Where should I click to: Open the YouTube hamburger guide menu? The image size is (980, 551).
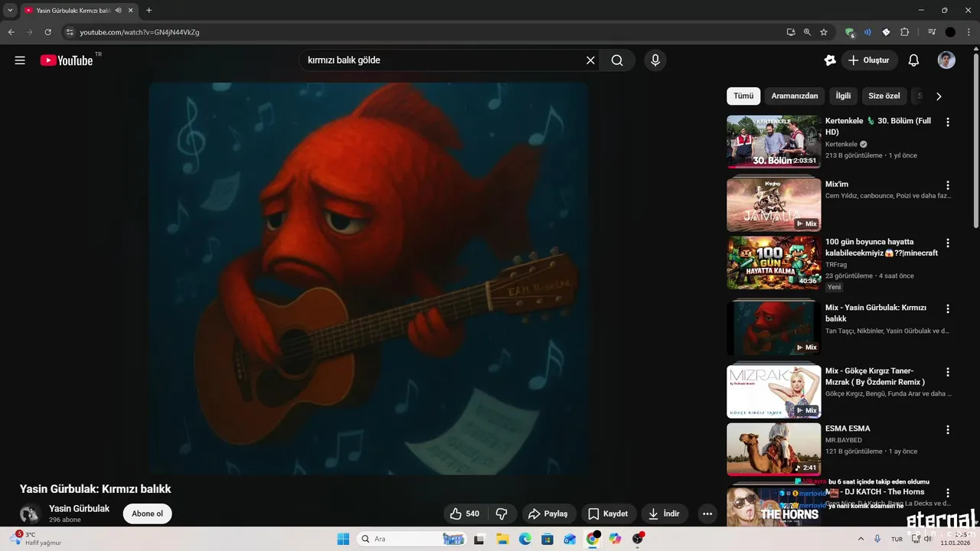coord(20,60)
